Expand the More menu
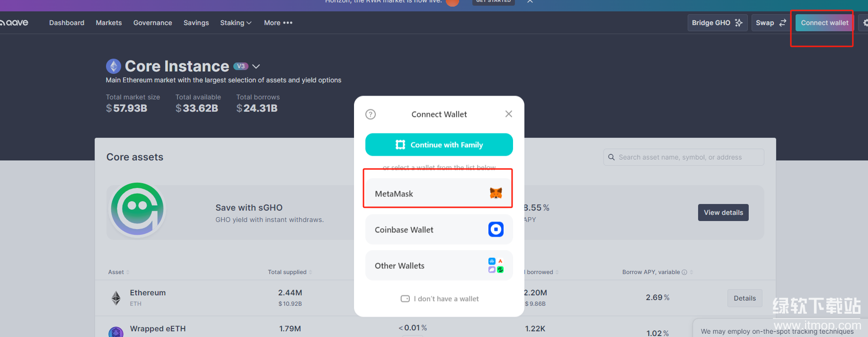Screen dimensions: 868x337 278,23
